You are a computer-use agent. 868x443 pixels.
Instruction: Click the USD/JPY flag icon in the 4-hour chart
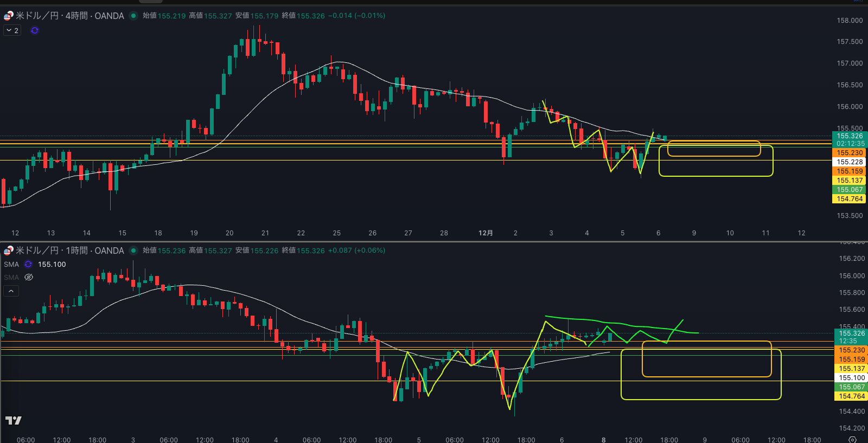pos(8,16)
